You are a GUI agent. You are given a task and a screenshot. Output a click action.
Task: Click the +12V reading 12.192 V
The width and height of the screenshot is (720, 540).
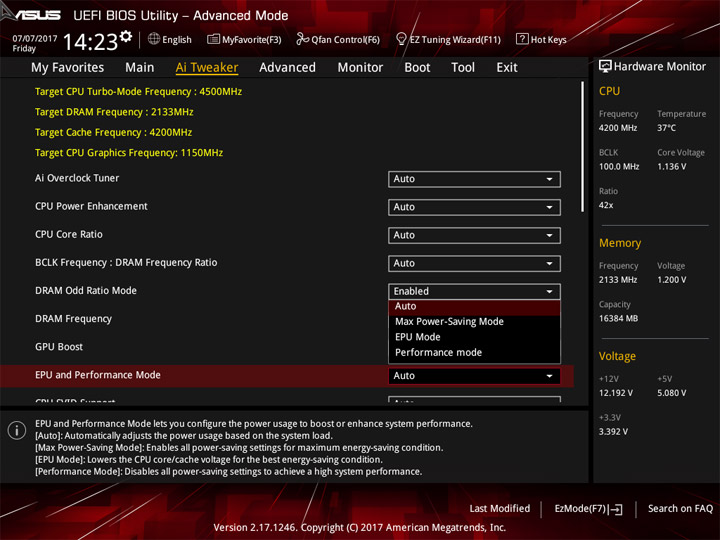[616, 394]
